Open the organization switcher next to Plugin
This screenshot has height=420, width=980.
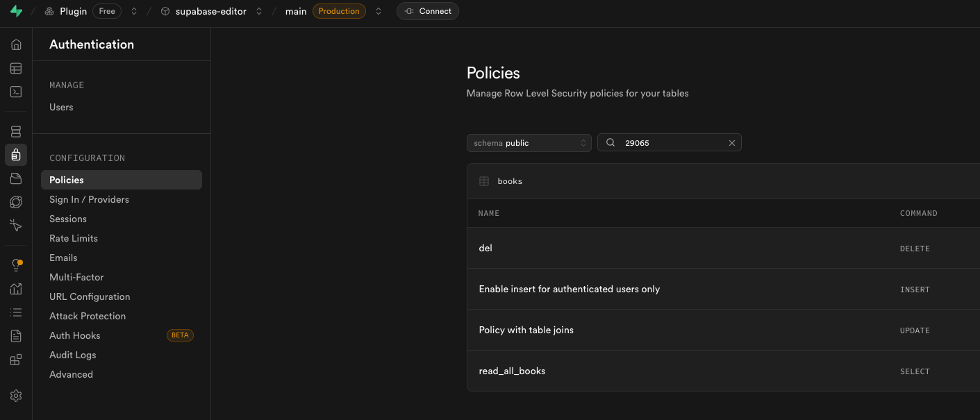[134, 11]
